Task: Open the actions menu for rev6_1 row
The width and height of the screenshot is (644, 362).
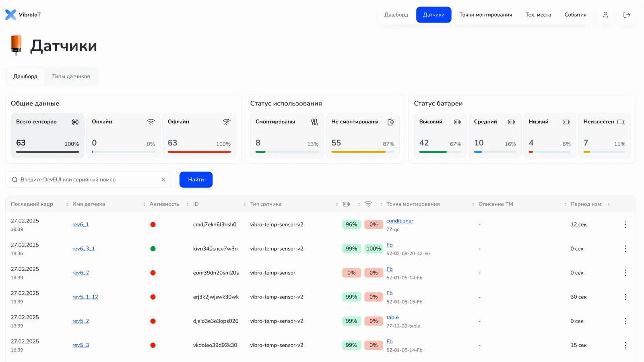Action: (x=625, y=224)
